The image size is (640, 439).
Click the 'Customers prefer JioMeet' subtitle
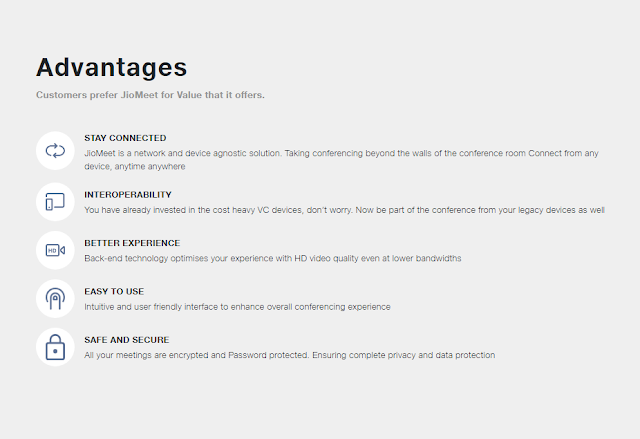(150, 95)
